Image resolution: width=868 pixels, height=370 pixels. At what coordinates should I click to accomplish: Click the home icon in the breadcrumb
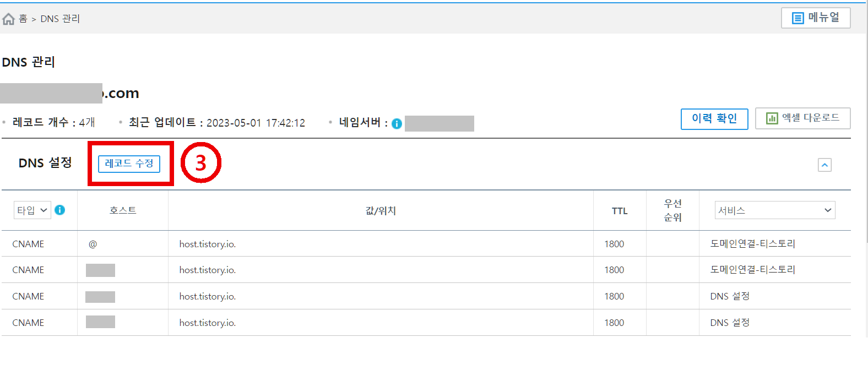[8, 18]
